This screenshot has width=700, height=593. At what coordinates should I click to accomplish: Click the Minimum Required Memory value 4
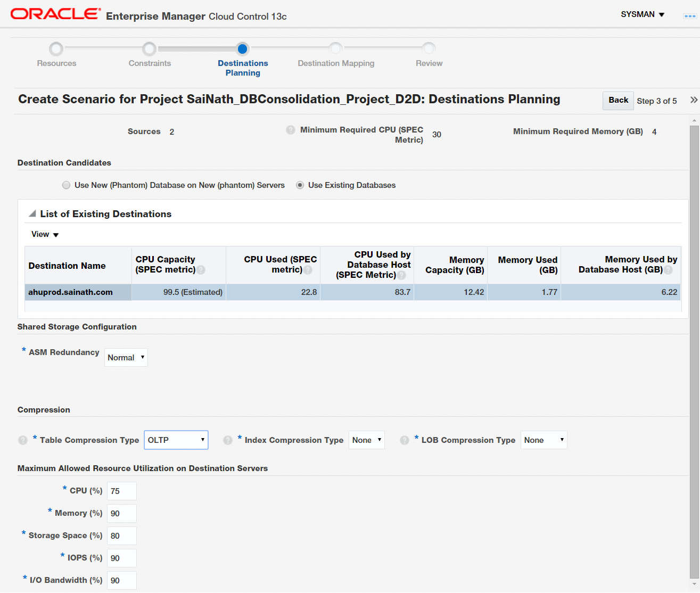click(x=654, y=132)
